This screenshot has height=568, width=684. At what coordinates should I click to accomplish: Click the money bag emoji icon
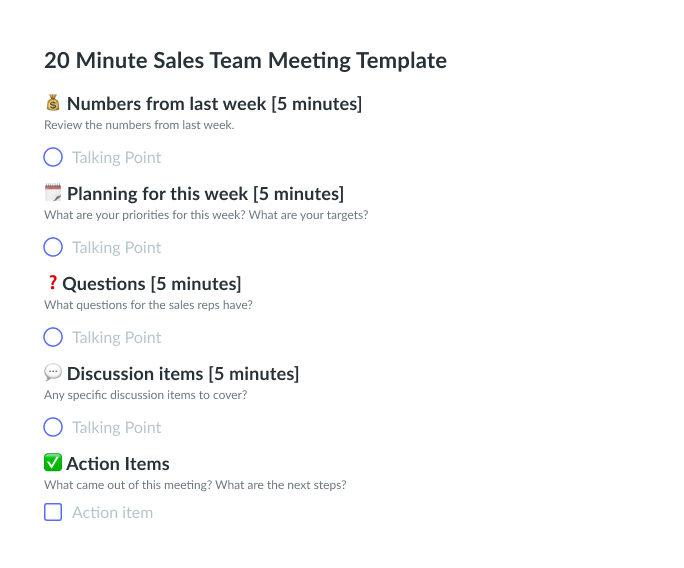point(53,103)
